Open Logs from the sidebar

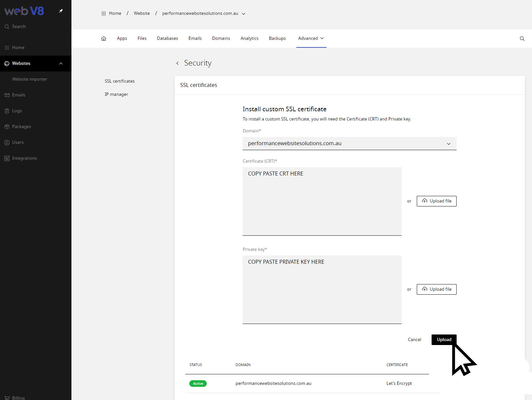click(x=17, y=111)
